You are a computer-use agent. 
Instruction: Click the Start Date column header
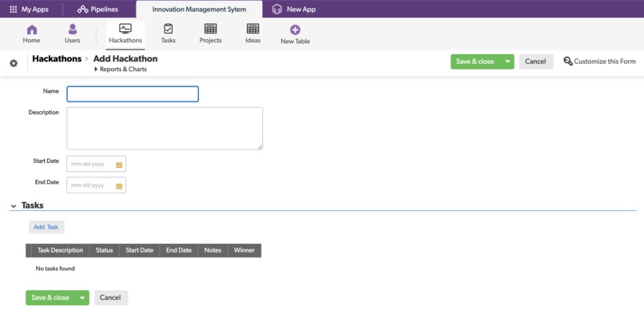[x=139, y=250]
